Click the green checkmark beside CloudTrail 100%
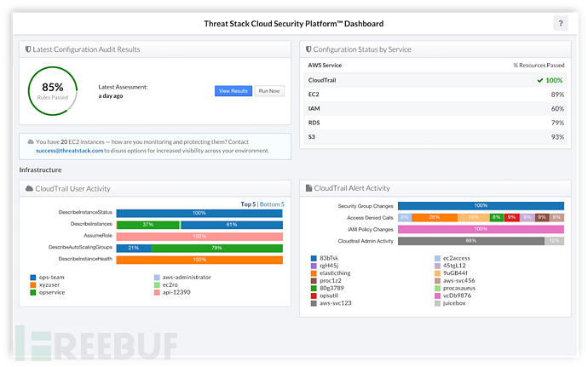The height and width of the screenshot is (367, 588). point(540,80)
